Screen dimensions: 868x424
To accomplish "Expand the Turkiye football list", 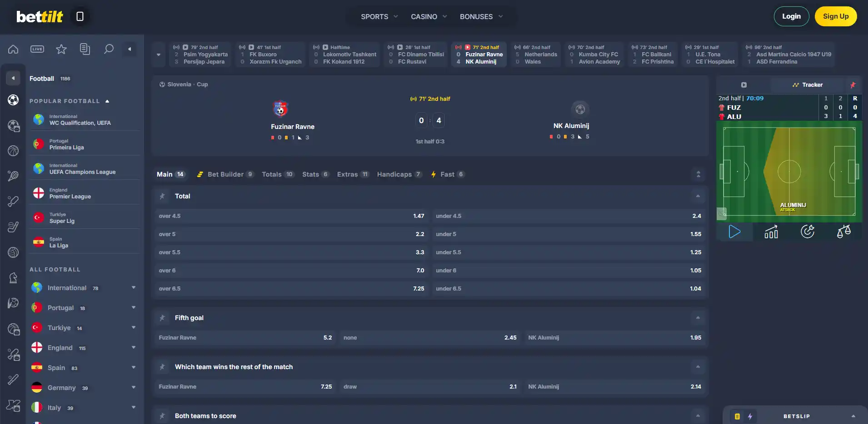I will pos(134,327).
